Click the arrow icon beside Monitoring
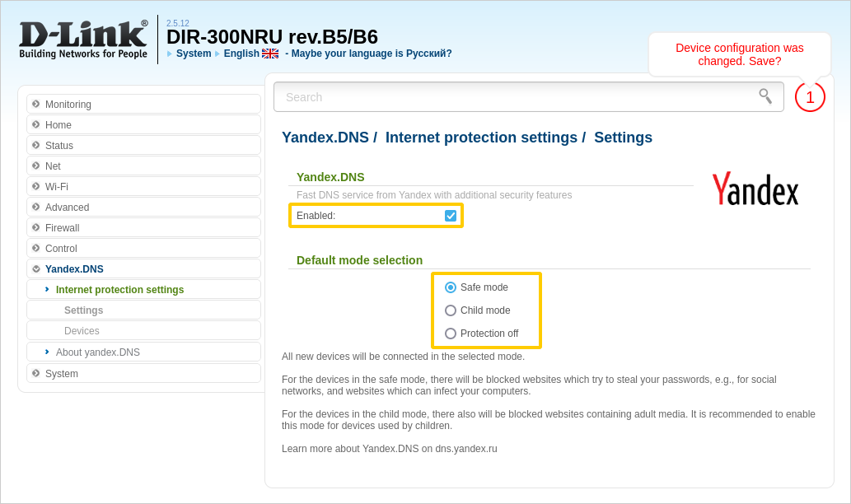 click(36, 104)
